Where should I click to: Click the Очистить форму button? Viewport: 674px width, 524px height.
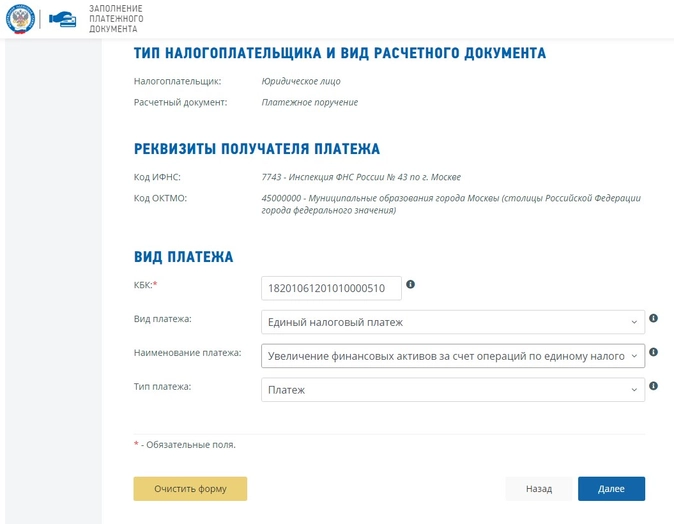190,489
